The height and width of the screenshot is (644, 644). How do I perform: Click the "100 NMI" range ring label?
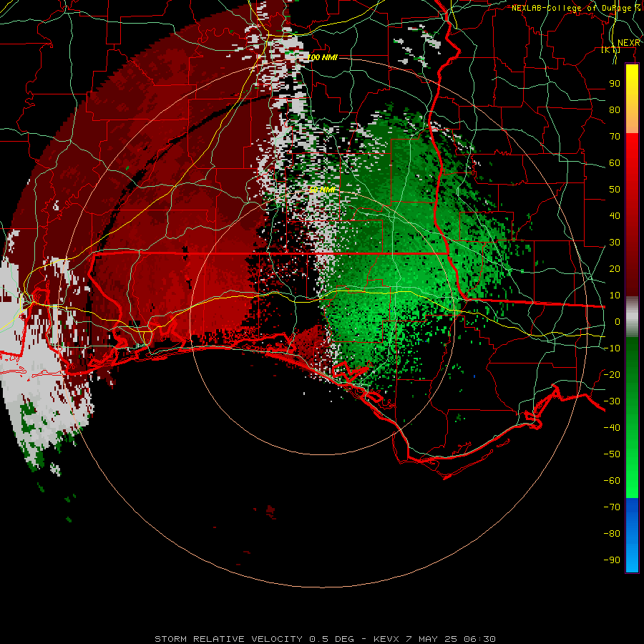tap(322, 57)
